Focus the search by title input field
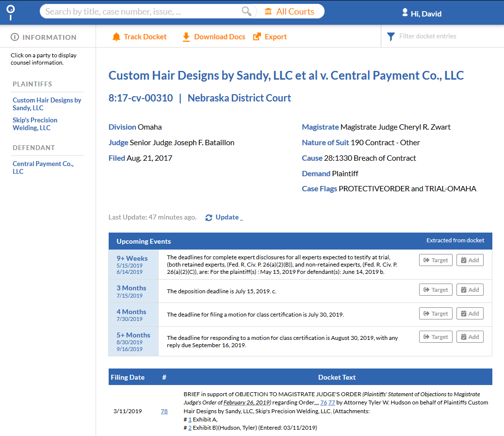 [141, 12]
